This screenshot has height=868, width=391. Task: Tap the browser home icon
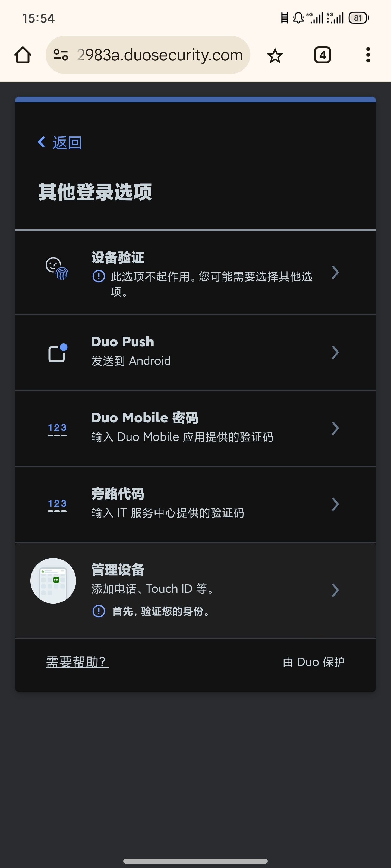pos(23,55)
